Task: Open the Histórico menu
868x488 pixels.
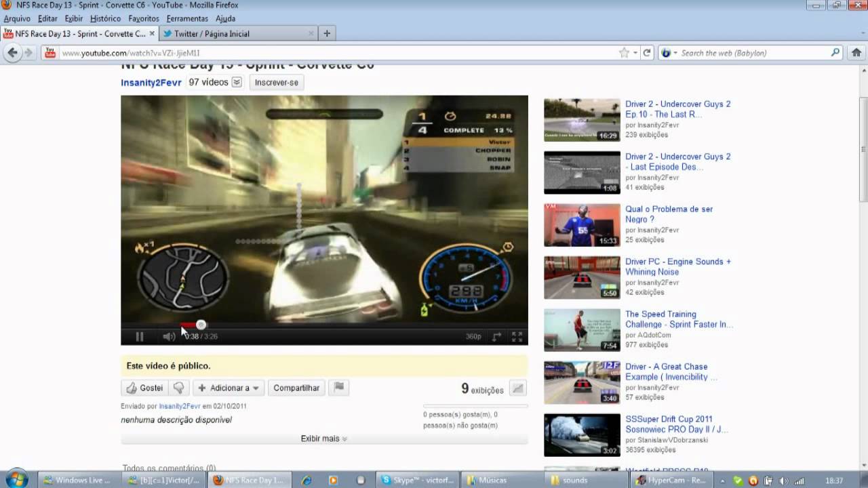Action: point(105,18)
